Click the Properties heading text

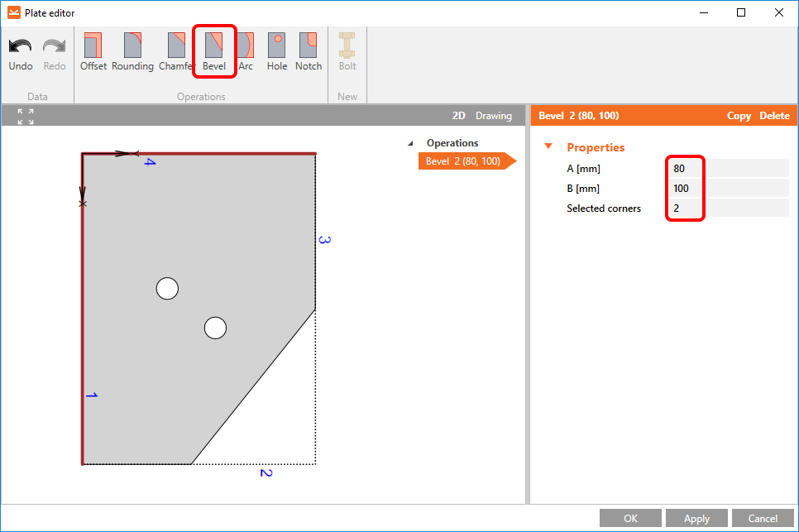click(596, 147)
